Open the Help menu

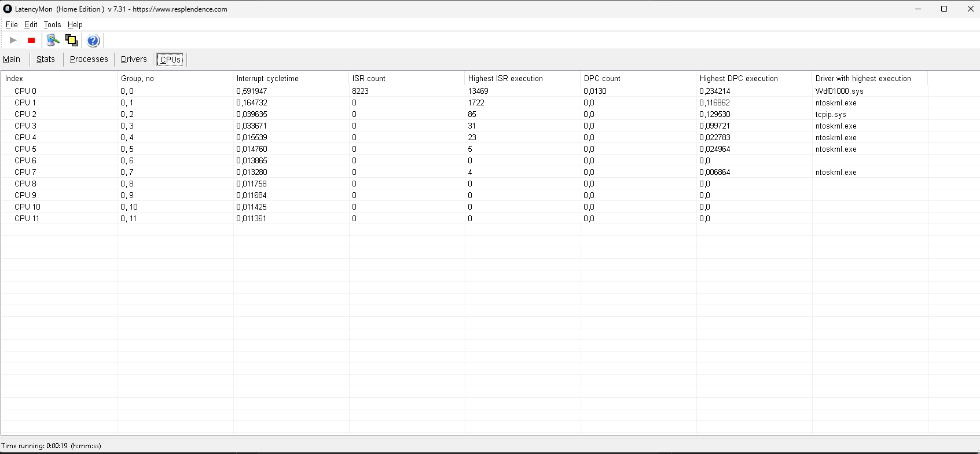pyautogui.click(x=75, y=25)
